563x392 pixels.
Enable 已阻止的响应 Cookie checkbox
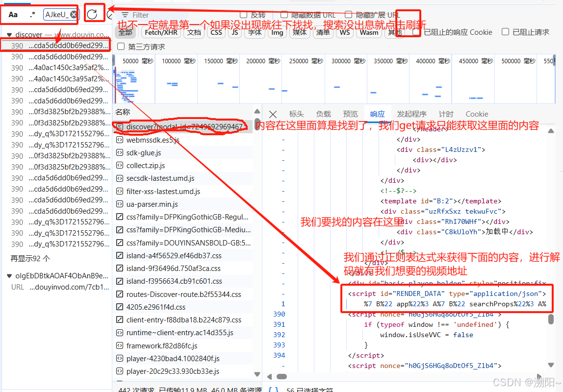tap(416, 32)
